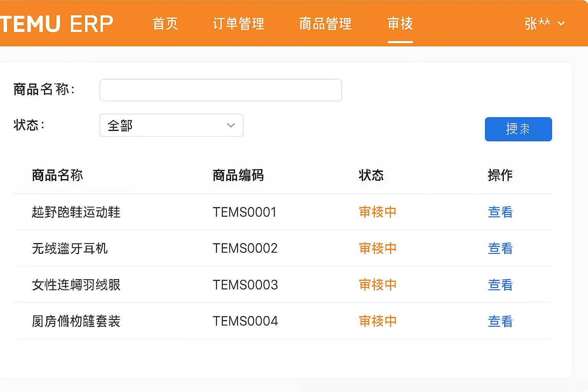The width and height of the screenshot is (588, 392).
Task: Click 查看 on the TEMS0004 row
Action: coord(500,321)
